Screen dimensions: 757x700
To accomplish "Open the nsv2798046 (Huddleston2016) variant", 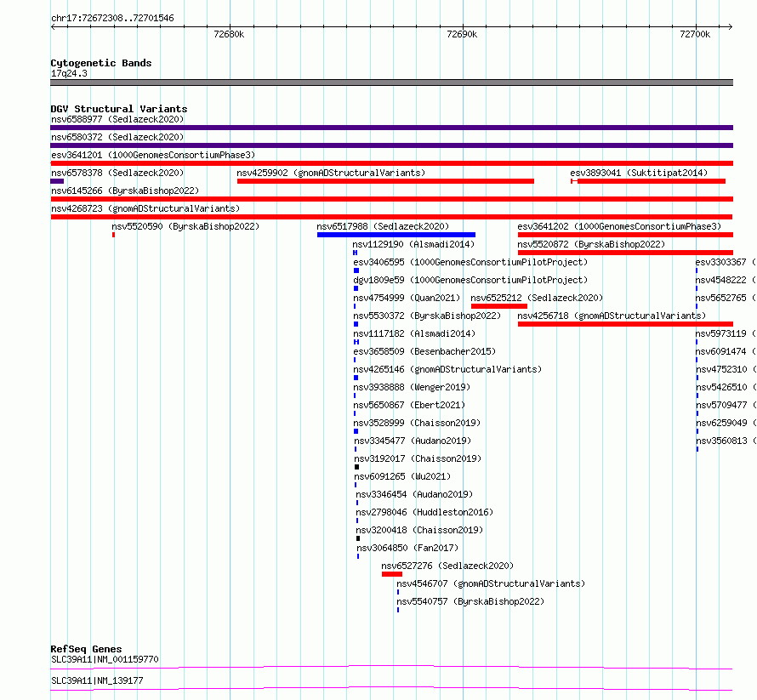I will coord(424,512).
